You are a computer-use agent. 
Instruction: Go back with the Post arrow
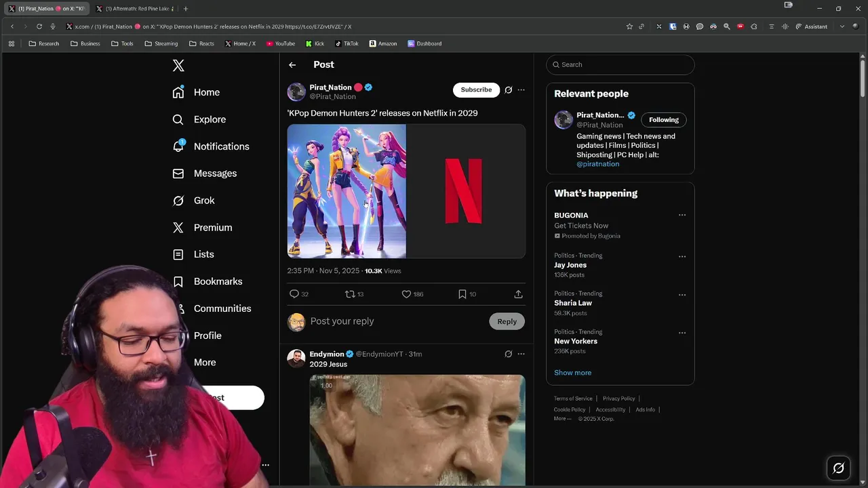[x=292, y=65]
